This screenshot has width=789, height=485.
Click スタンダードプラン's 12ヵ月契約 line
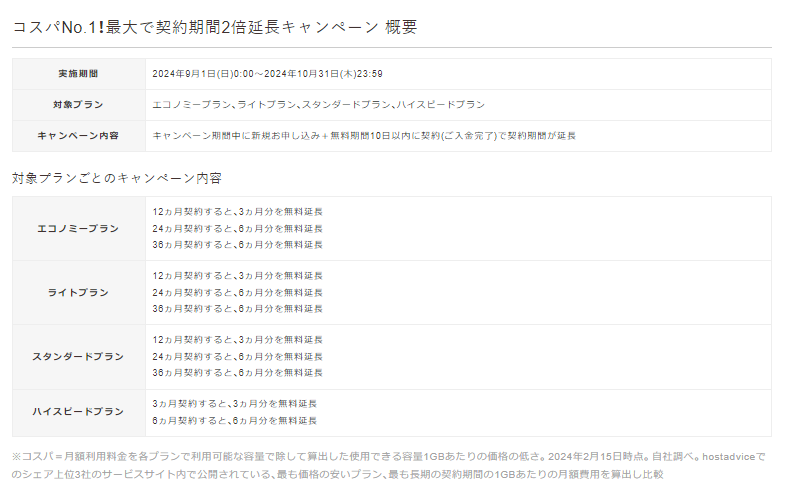tap(237, 340)
